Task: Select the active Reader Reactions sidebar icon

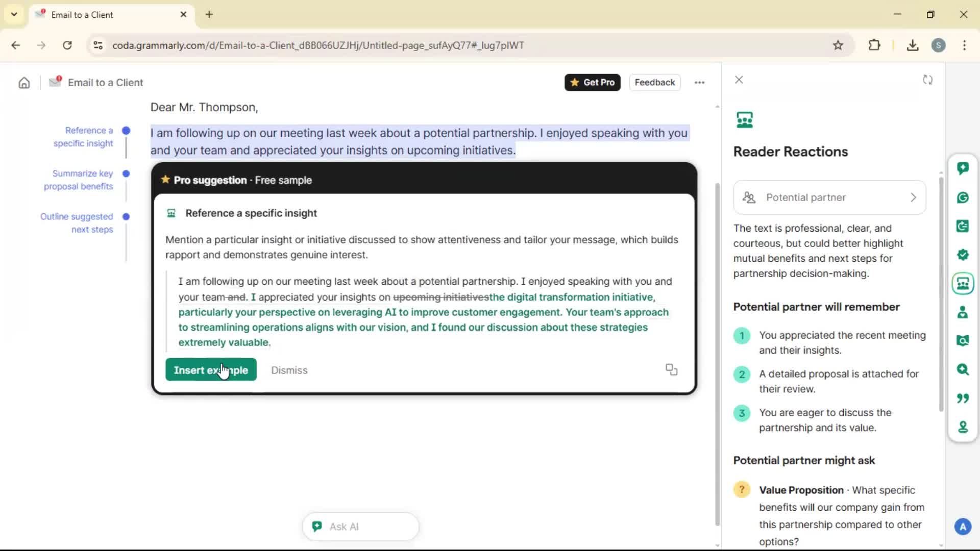Action: click(963, 284)
